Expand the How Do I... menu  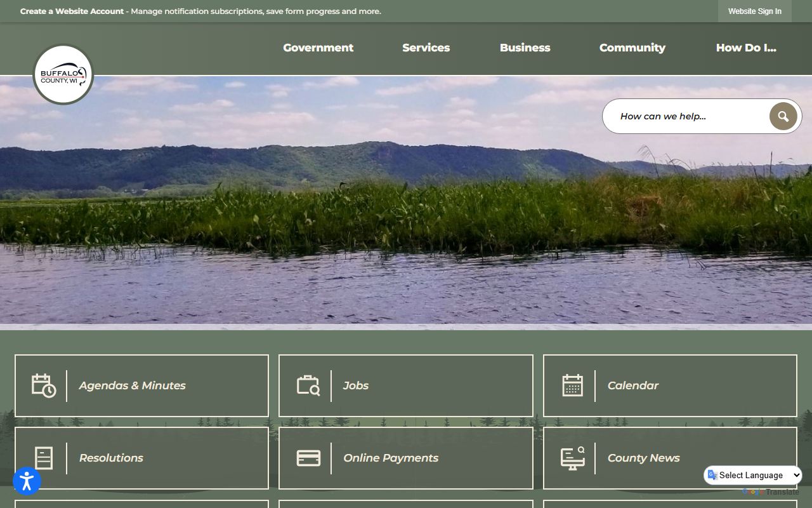(745, 48)
